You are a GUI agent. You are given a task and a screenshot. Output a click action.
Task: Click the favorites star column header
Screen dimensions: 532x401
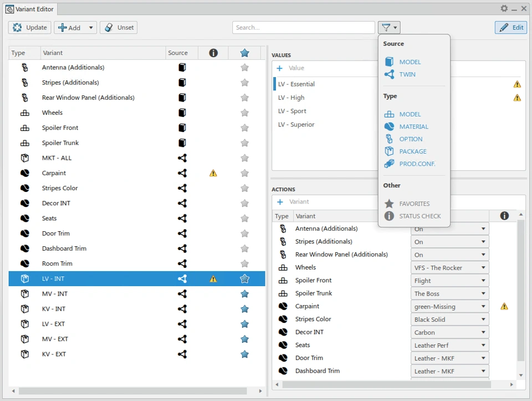click(x=244, y=53)
